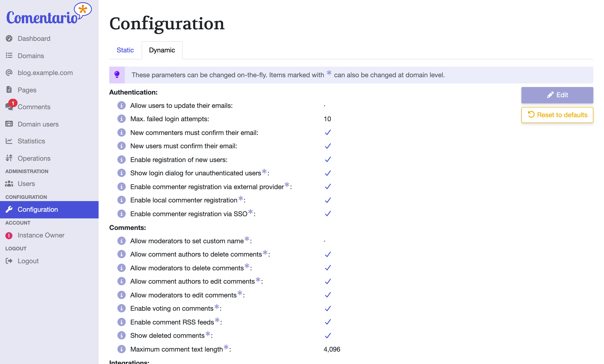604x364 pixels.
Task: Info icon for registration via external provider
Action: 121,187
